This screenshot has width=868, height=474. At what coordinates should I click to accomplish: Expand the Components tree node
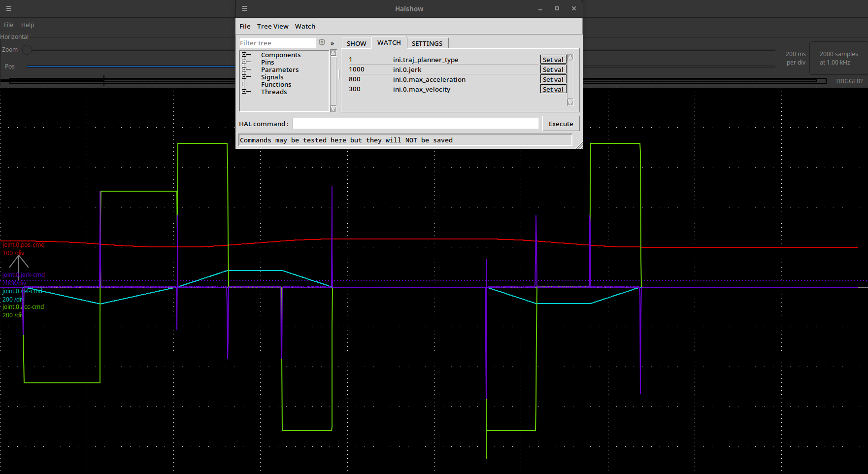[x=244, y=55]
